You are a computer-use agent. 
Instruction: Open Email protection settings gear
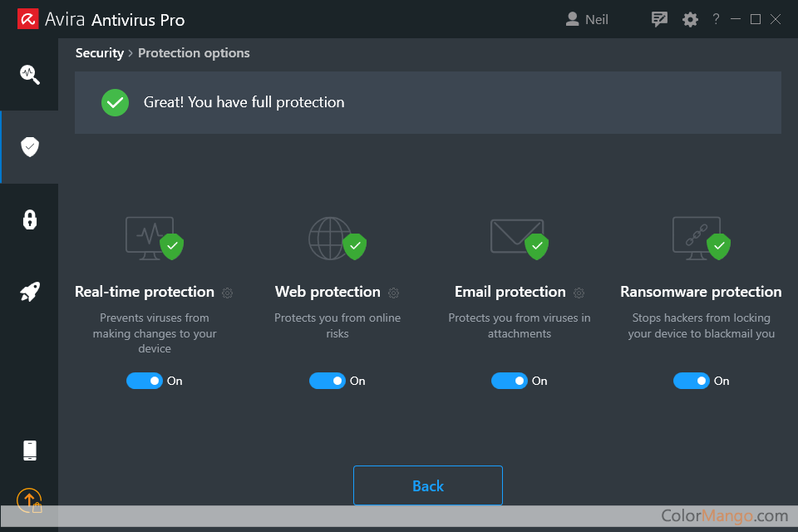(x=579, y=293)
